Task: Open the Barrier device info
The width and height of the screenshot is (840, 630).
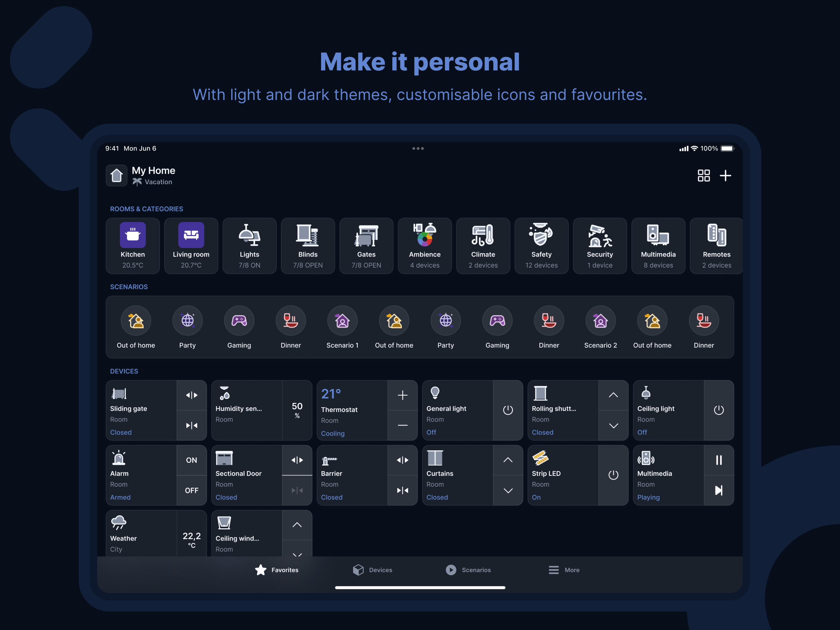Action: point(352,475)
